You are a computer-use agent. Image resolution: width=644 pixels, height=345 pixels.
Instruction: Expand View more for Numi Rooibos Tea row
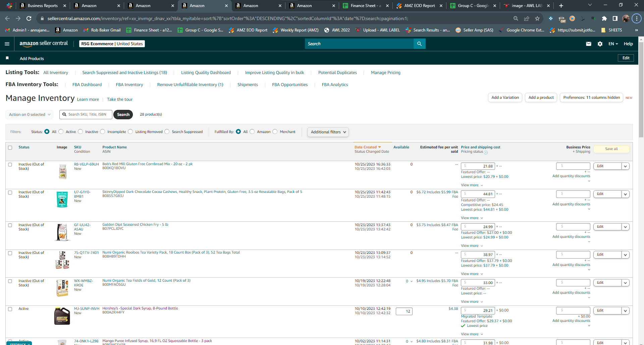tap(472, 274)
